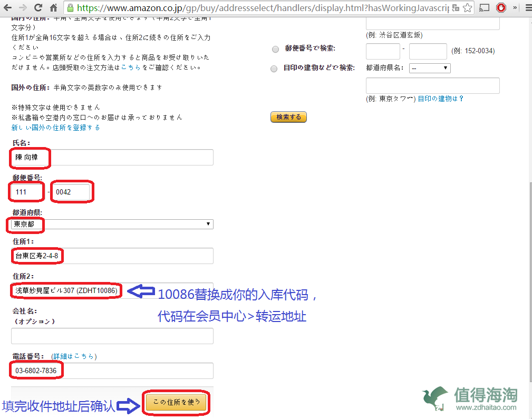Open the こちら store pickup link
The width and height of the screenshot is (532, 419).
point(131,67)
